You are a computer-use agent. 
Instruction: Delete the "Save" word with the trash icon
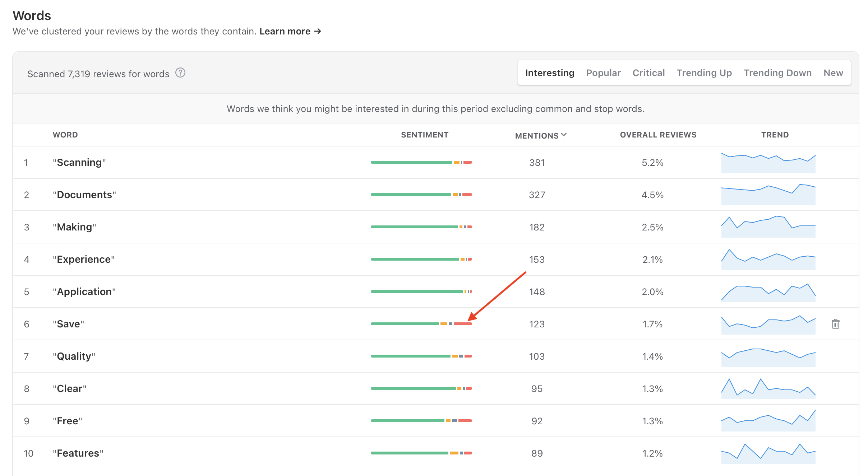(835, 324)
